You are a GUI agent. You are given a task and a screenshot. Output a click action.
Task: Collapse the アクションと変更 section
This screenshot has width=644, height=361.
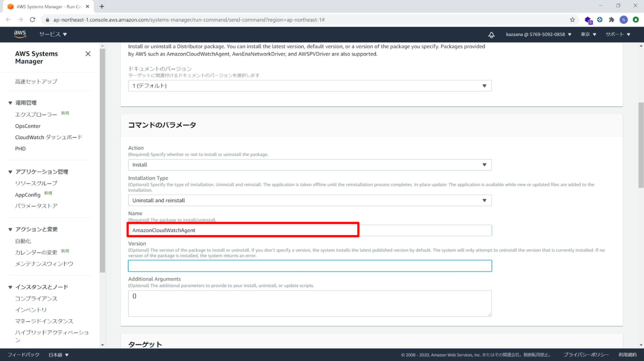point(10,229)
